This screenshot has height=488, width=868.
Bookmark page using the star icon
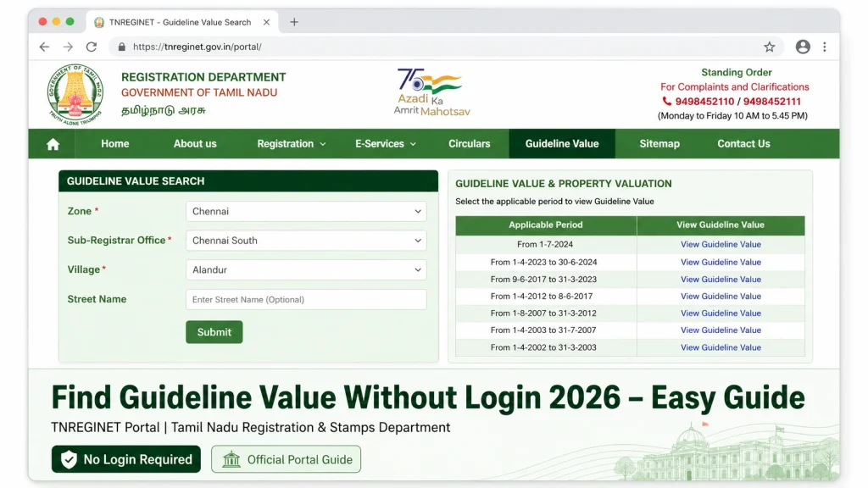coord(770,47)
